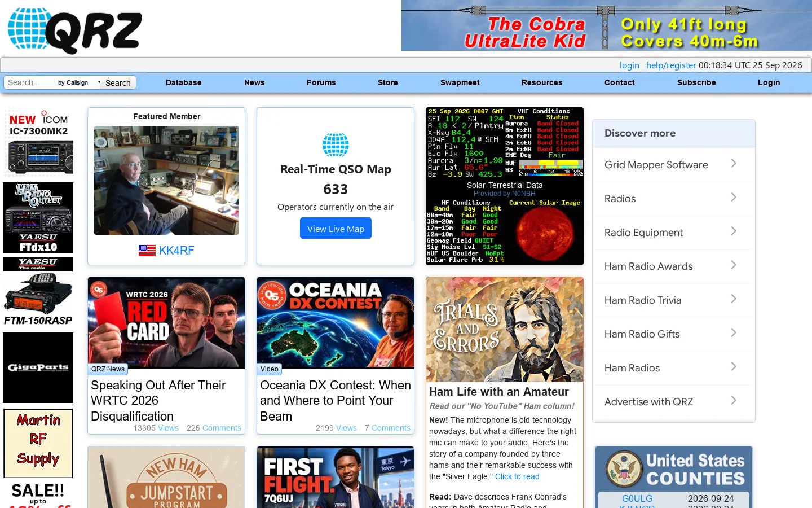
Task: Expand the Grid Mapper Software chevron
Action: pyautogui.click(x=734, y=163)
